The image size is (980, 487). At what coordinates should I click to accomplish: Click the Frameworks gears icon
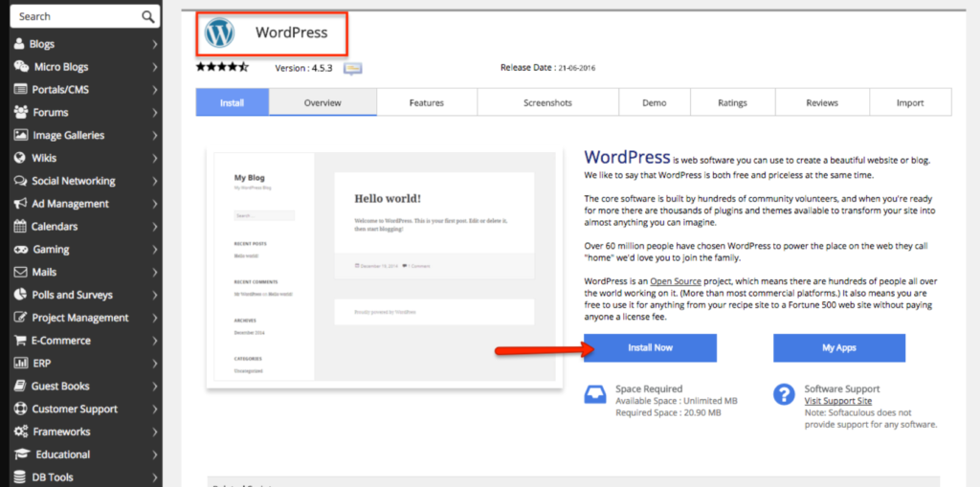[x=21, y=432]
